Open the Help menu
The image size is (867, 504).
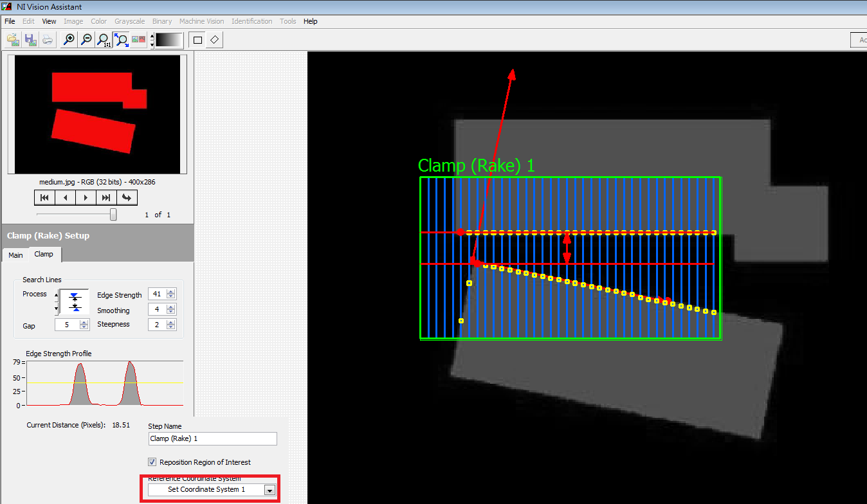[311, 21]
